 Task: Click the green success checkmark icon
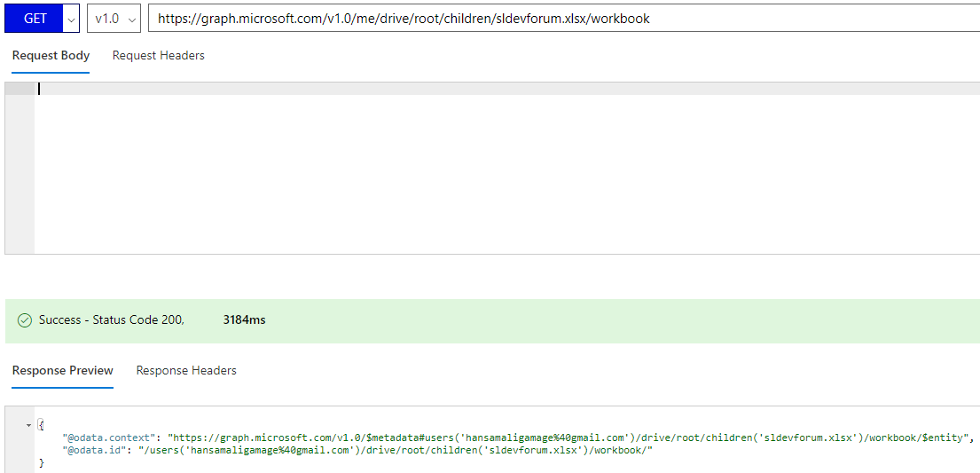coord(24,320)
